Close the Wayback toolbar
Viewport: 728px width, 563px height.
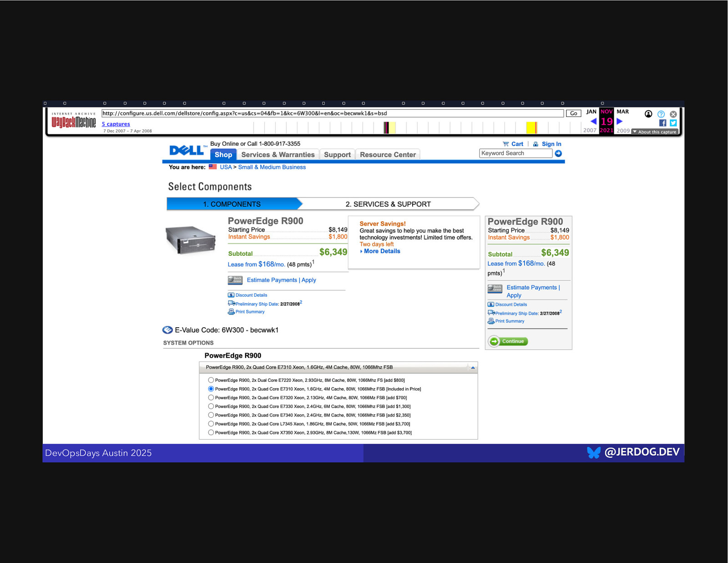coord(673,114)
